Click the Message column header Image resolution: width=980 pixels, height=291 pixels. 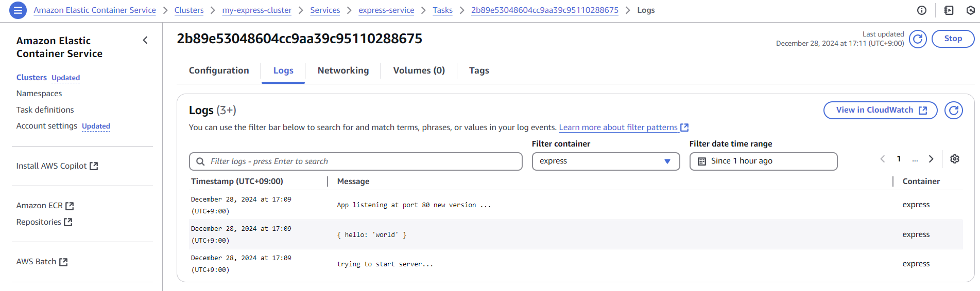coord(353,181)
